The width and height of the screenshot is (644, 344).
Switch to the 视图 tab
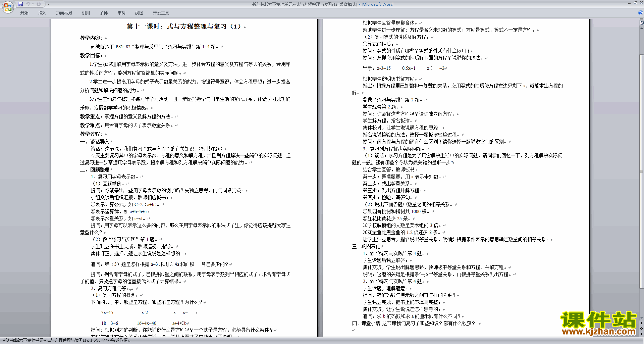139,13
